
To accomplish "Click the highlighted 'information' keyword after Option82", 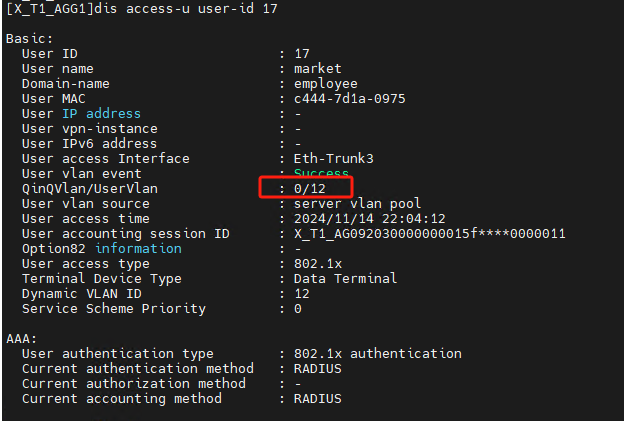I will (x=137, y=249).
